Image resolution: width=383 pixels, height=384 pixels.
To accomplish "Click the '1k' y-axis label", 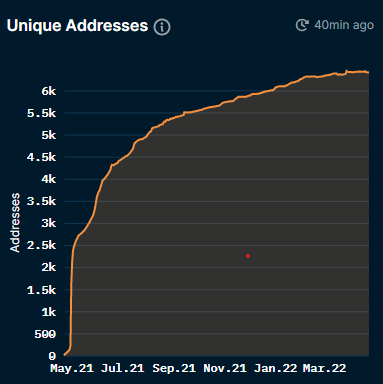I will pyautogui.click(x=49, y=312).
